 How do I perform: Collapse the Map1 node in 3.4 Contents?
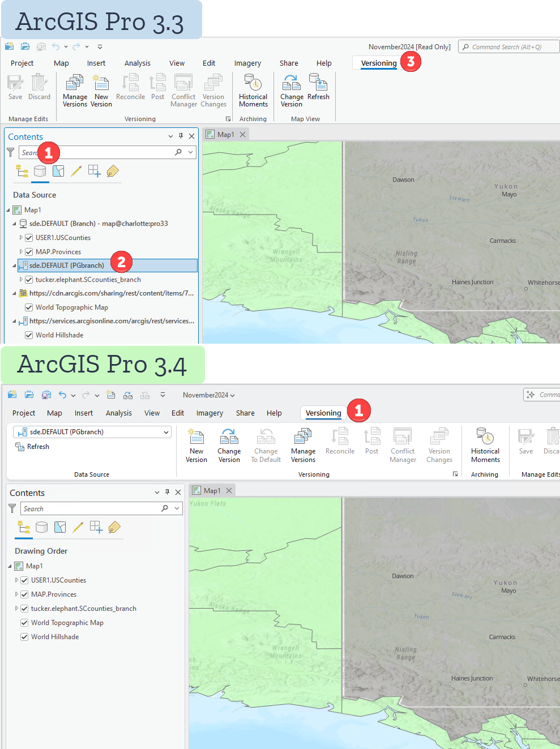(10, 566)
